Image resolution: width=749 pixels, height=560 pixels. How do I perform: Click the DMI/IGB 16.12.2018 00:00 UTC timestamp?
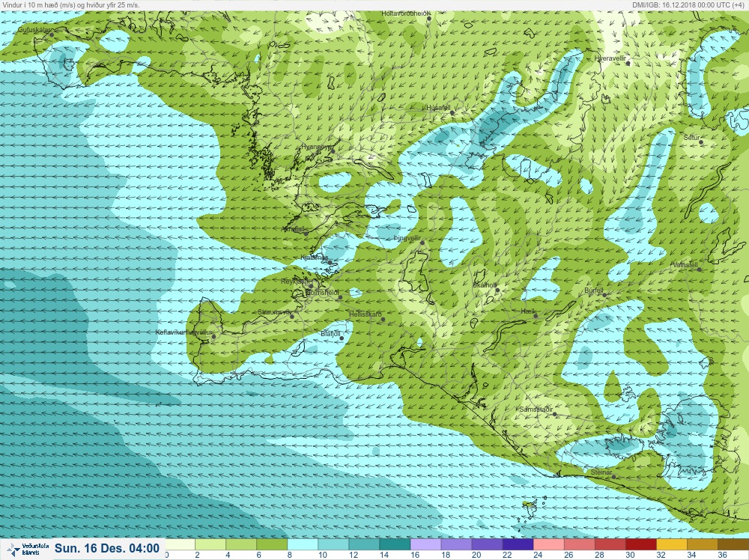coord(689,4)
